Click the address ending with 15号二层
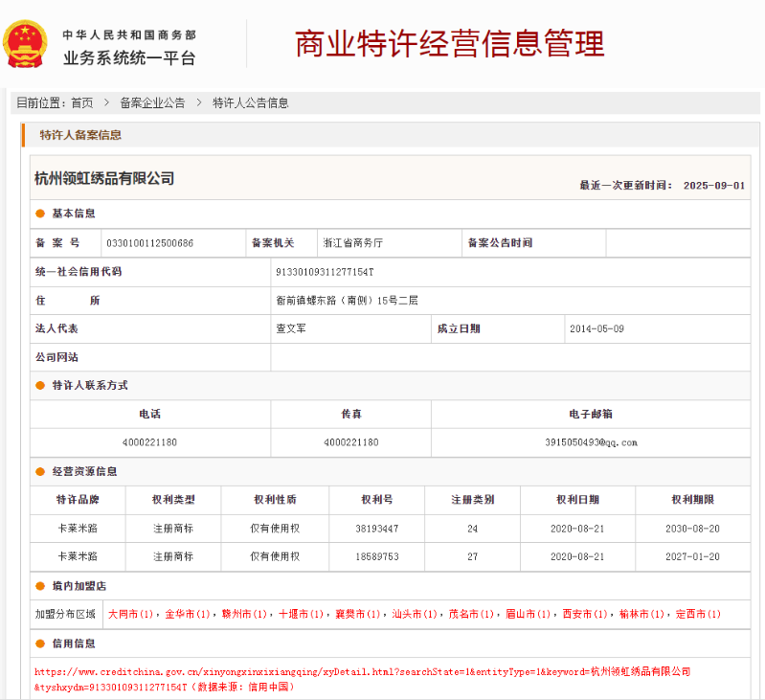Screen dimensions: 765x700 point(347,301)
